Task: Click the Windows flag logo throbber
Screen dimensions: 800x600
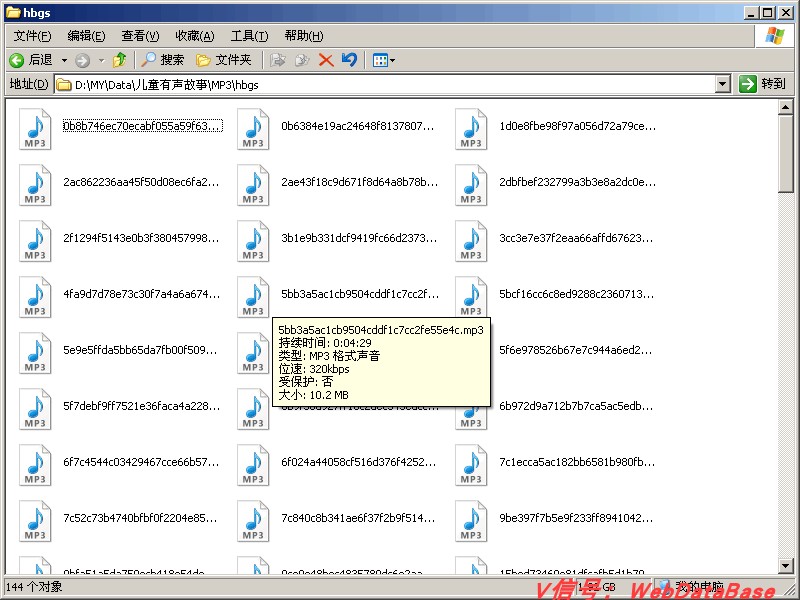Action: click(774, 36)
